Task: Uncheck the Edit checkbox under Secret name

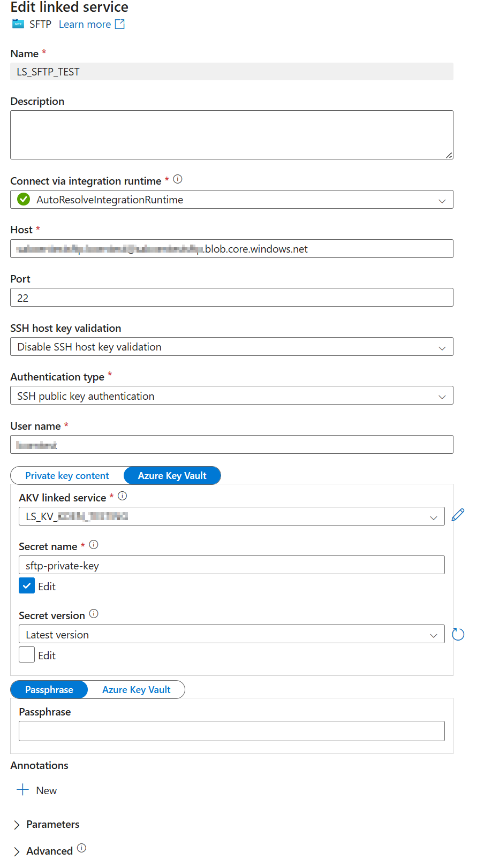Action: click(27, 586)
